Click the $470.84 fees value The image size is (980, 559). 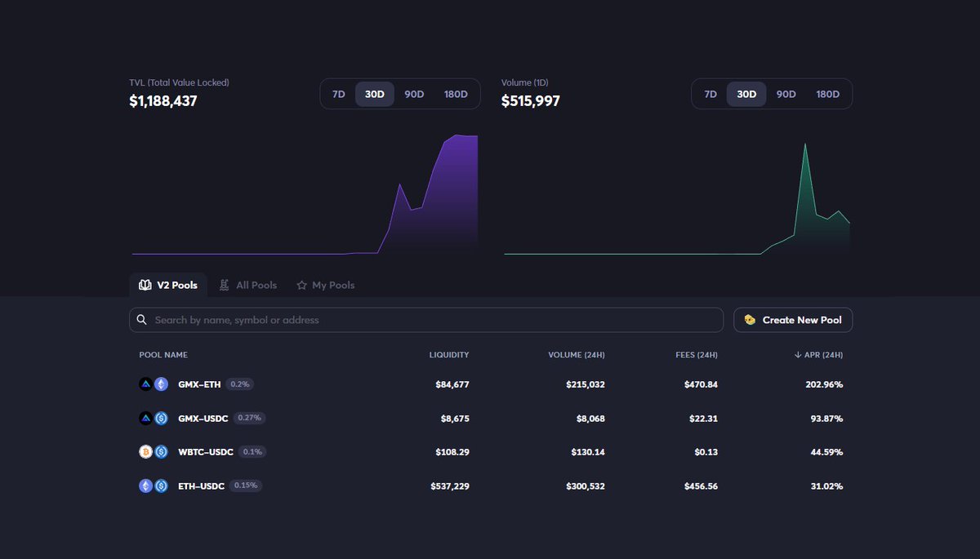click(x=702, y=384)
